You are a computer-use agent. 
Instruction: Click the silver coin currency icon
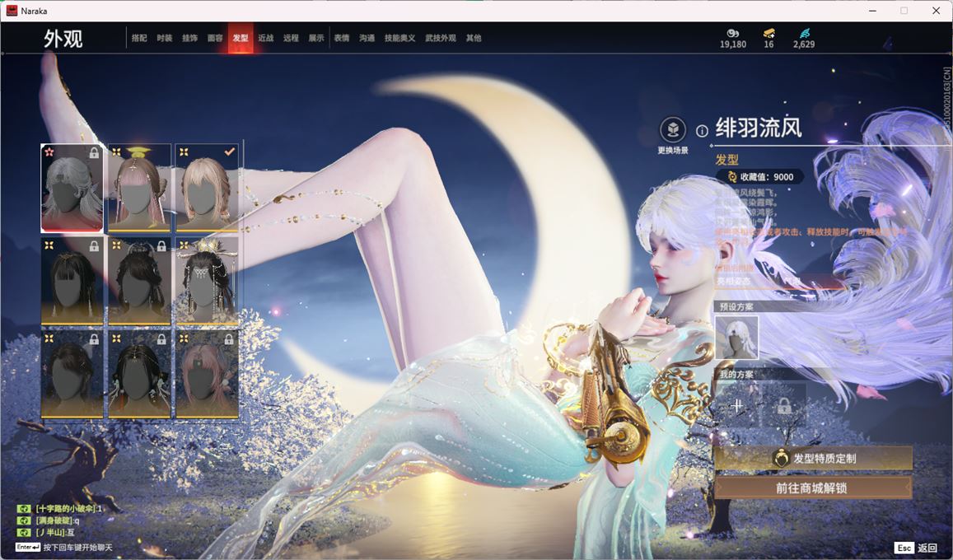click(x=733, y=34)
